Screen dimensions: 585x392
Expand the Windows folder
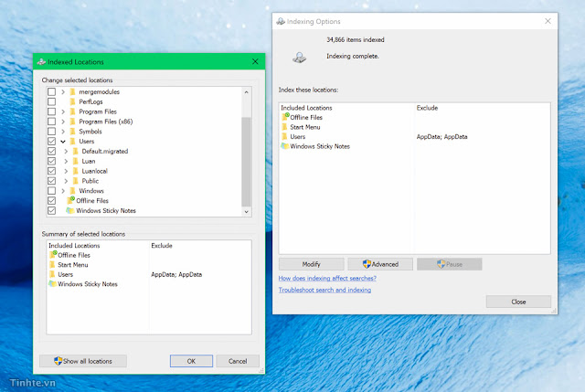(63, 191)
